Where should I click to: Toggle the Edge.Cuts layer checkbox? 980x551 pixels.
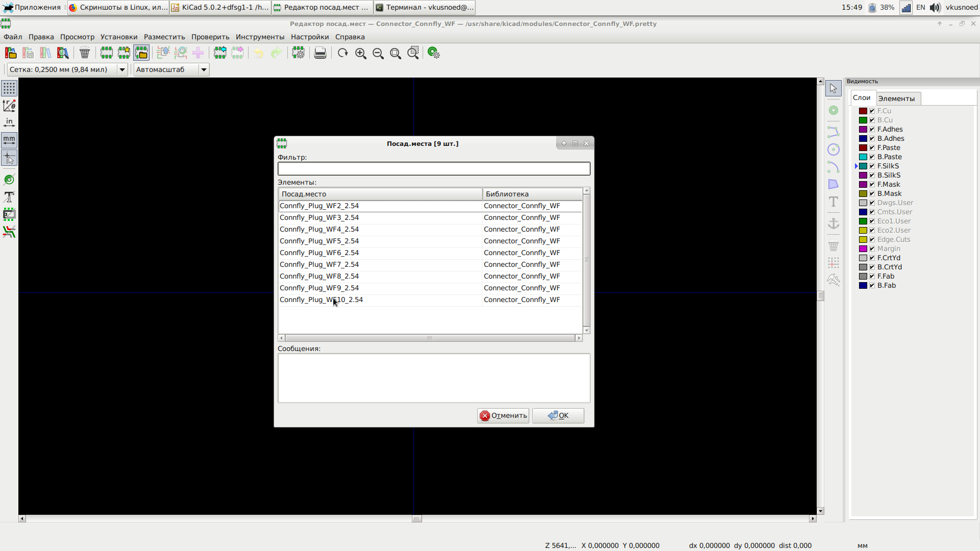872,240
